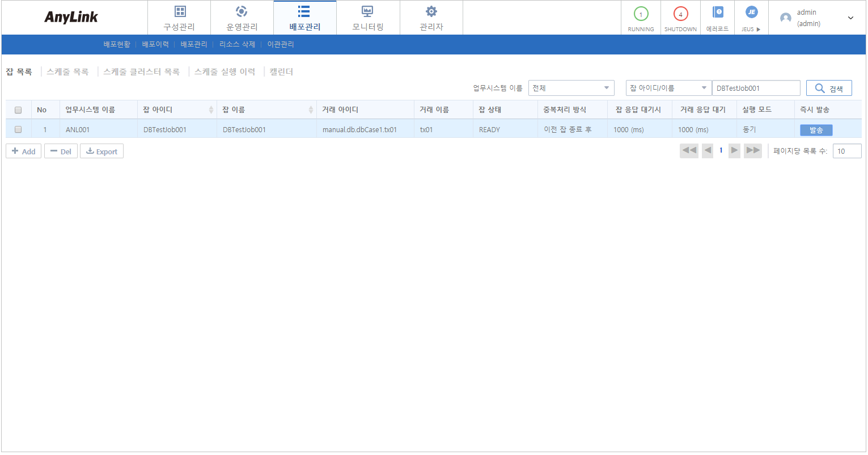This screenshot has height=455, width=868.
Task: Click the 페이지당 목록 수 input field
Action: [846, 151]
